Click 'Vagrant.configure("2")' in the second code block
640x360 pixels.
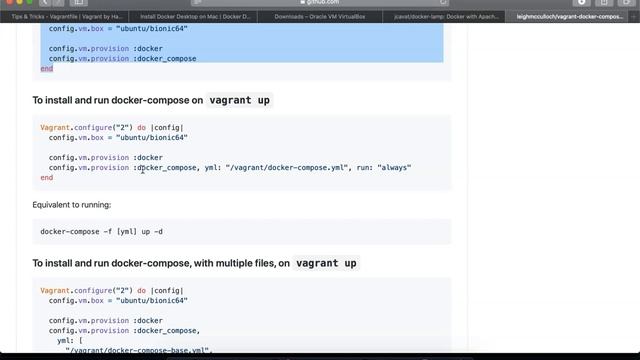[87, 128]
